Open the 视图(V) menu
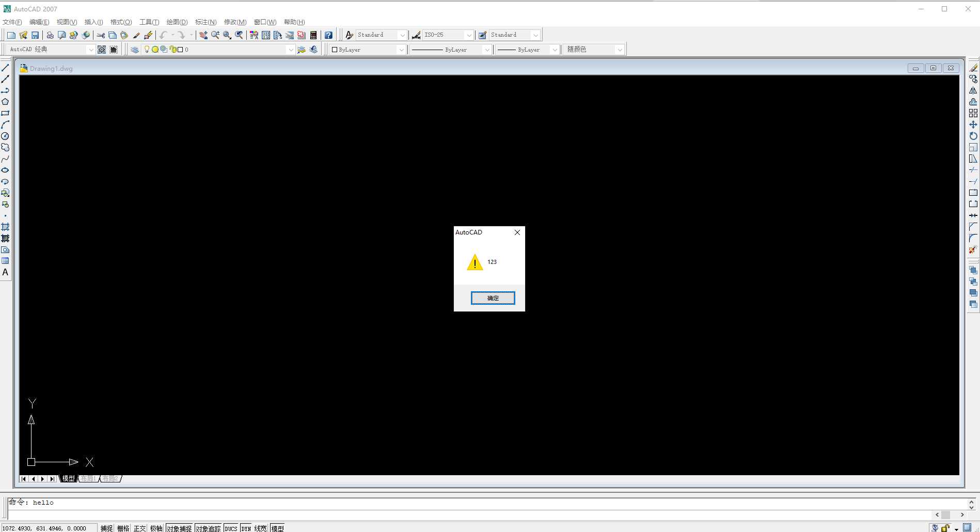Screen dimensions: 980x532 tap(67, 22)
